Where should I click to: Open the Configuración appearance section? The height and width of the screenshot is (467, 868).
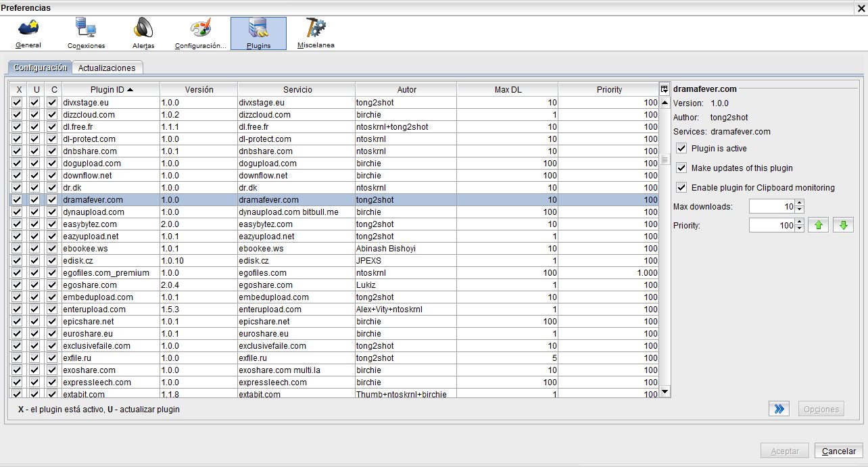pyautogui.click(x=200, y=33)
